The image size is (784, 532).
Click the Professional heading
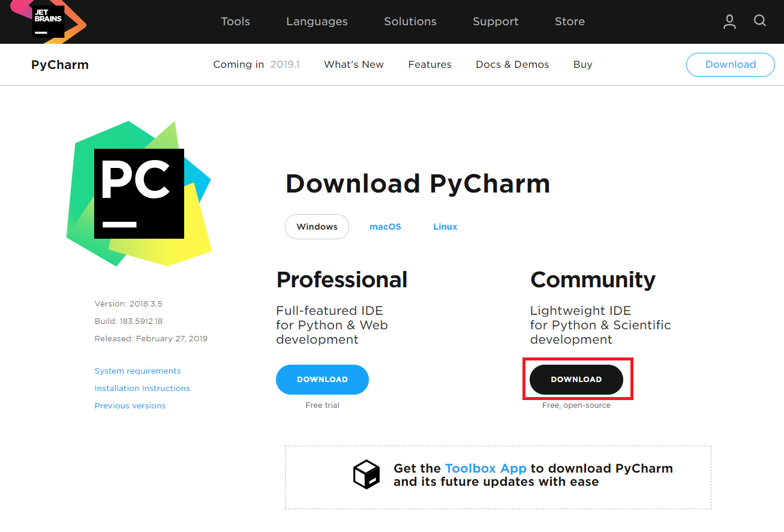pyautogui.click(x=342, y=280)
